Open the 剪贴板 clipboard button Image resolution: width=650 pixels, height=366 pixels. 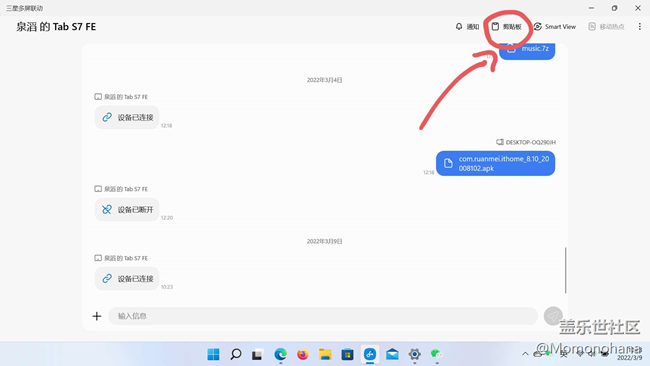pyautogui.click(x=507, y=27)
